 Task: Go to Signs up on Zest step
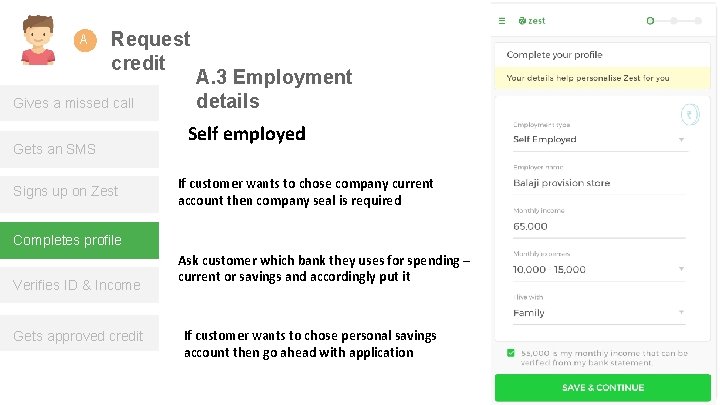coord(79,191)
